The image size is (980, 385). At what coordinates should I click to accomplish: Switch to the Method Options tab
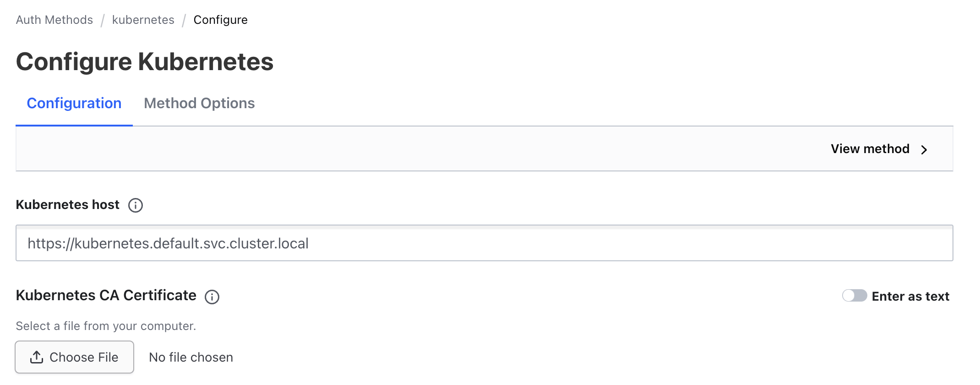pyautogui.click(x=199, y=104)
